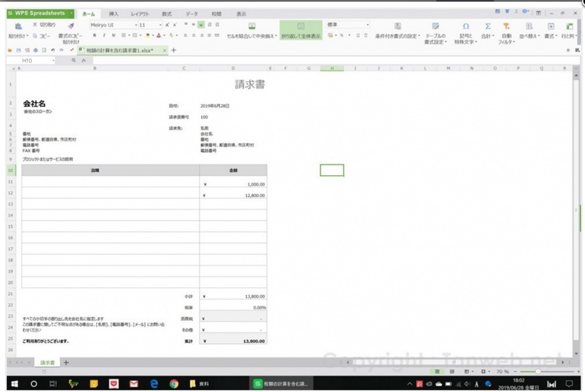Click Cut (切り取り)
The image size is (585, 392).
[x=44, y=25]
